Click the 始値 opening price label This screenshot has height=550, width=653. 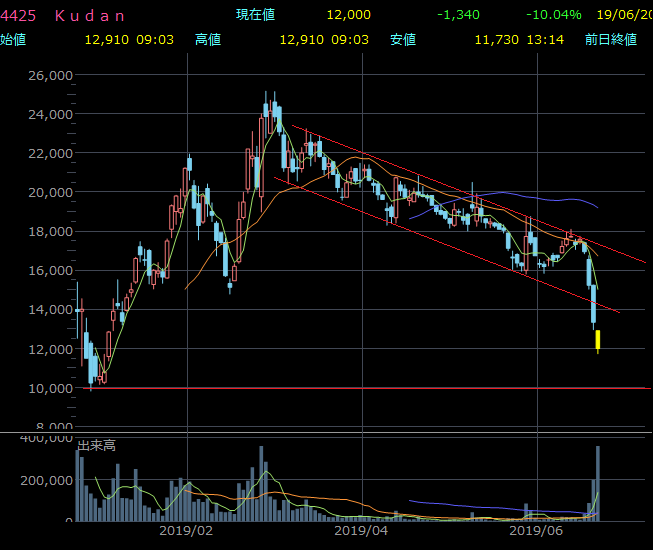pos(14,39)
